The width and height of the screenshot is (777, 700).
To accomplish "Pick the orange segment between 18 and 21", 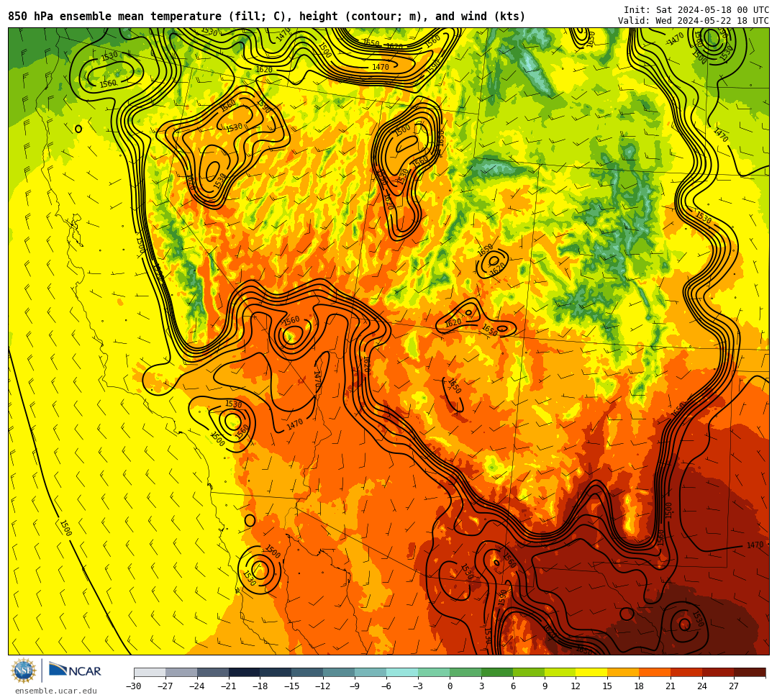I will point(655,672).
